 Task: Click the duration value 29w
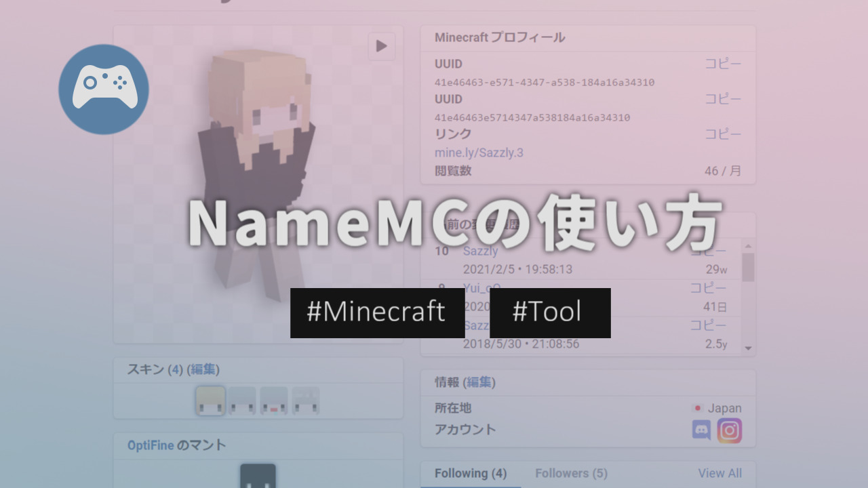coord(716,269)
